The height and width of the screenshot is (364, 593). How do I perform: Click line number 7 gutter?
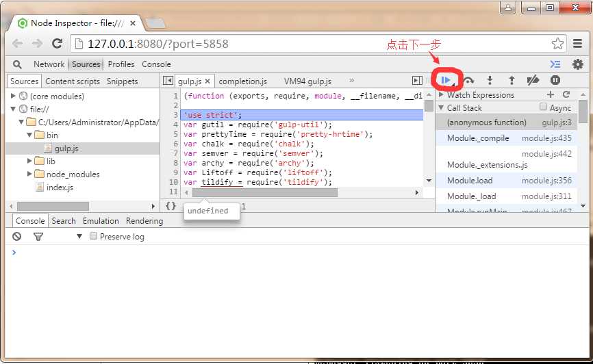(175, 153)
